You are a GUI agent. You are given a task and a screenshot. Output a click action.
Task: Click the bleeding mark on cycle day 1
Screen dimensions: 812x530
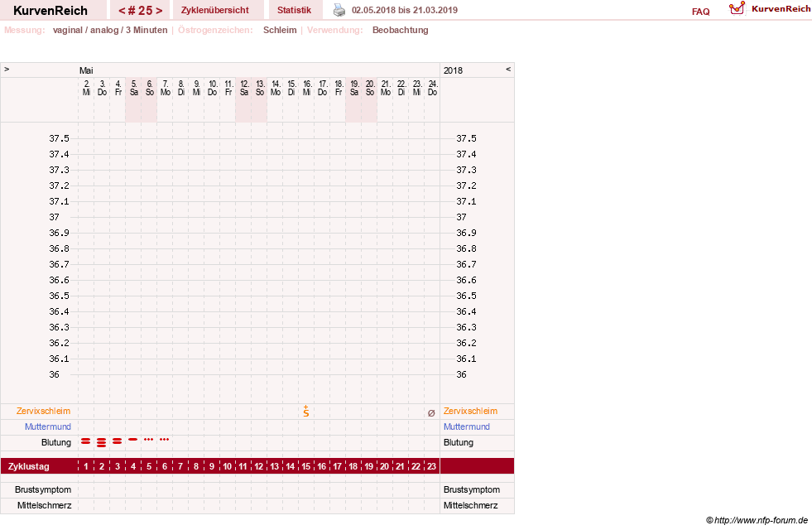[86, 441]
